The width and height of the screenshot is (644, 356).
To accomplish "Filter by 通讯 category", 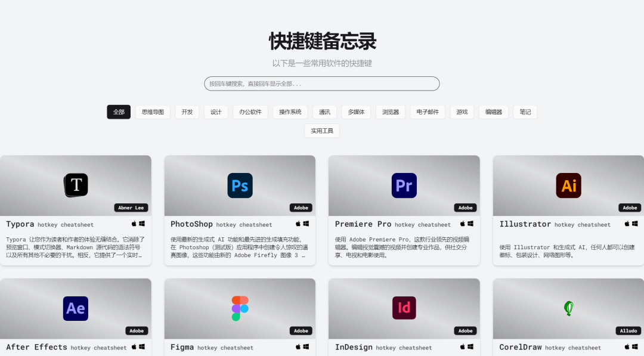I will [324, 112].
